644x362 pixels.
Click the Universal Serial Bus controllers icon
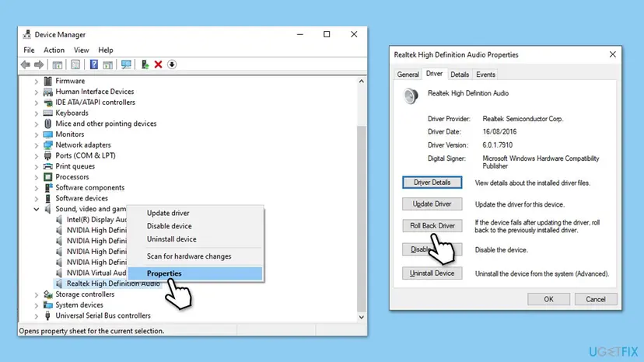point(47,315)
